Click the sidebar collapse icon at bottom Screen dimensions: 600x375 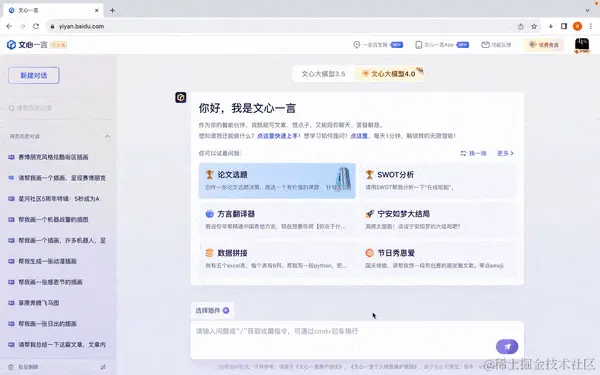(103, 367)
